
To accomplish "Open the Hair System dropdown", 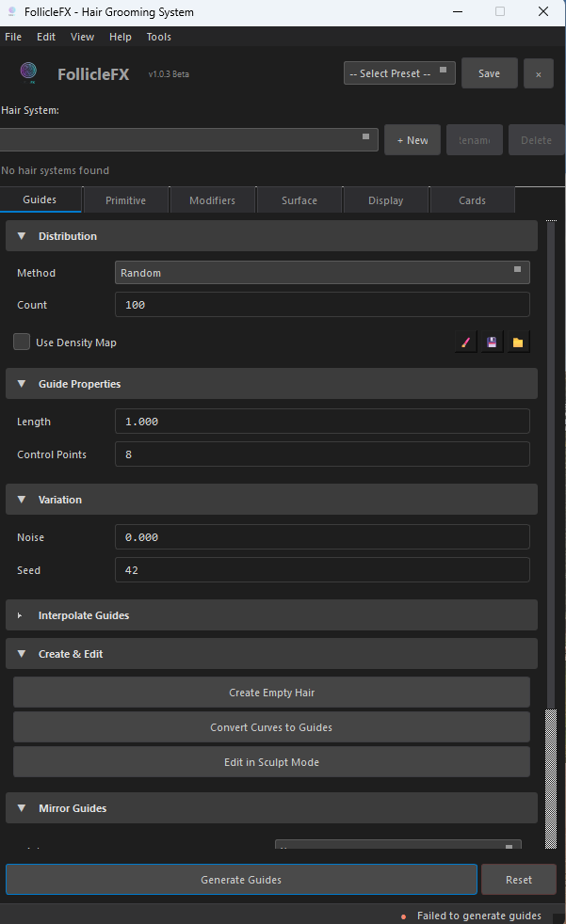I will (188, 139).
